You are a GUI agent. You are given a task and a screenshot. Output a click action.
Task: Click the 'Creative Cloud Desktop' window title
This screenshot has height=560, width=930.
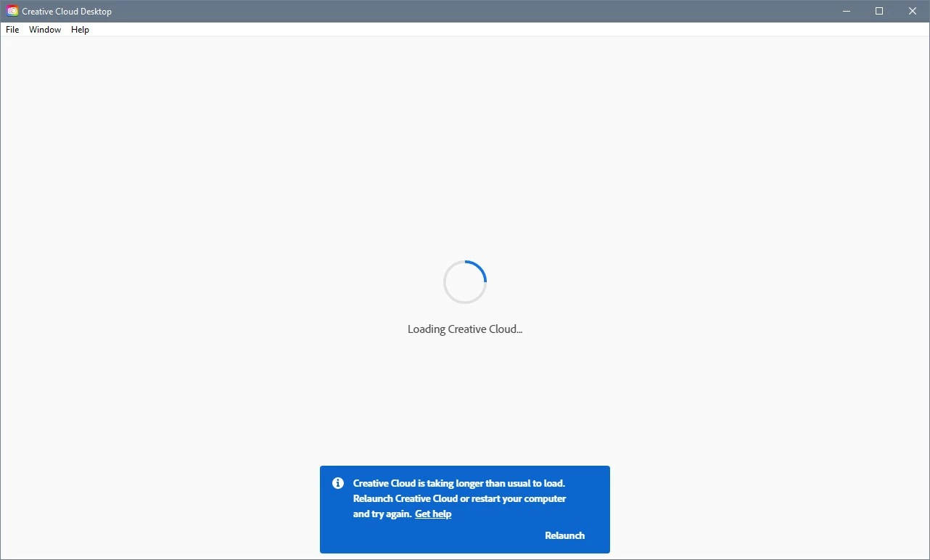pos(67,12)
